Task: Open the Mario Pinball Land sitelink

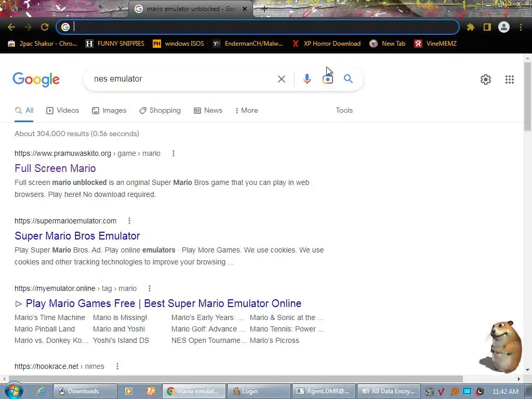Action: tap(45, 329)
